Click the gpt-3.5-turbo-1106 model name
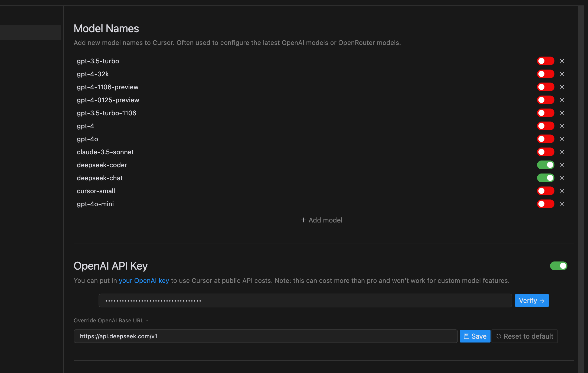 click(x=106, y=113)
